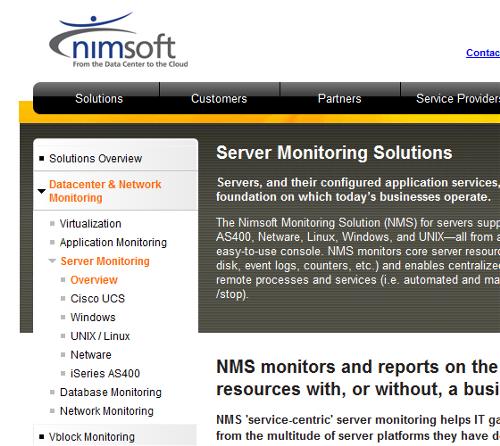The height and width of the screenshot is (446, 500).
Task: Select UNIX / Linux sidebar entry
Action: pyautogui.click(x=100, y=336)
